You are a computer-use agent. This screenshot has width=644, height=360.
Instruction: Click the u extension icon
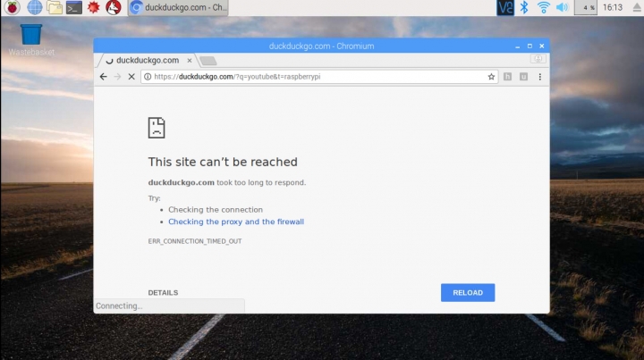point(523,77)
